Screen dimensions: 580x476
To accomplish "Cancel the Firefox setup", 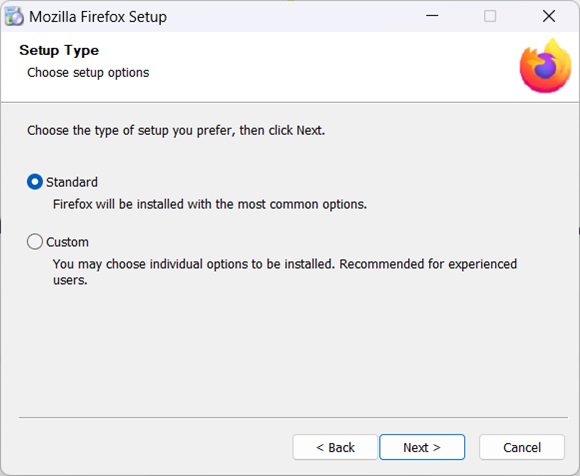I will click(x=522, y=447).
